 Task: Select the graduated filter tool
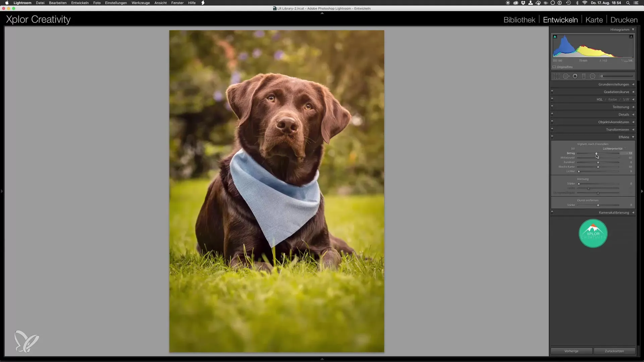click(584, 76)
